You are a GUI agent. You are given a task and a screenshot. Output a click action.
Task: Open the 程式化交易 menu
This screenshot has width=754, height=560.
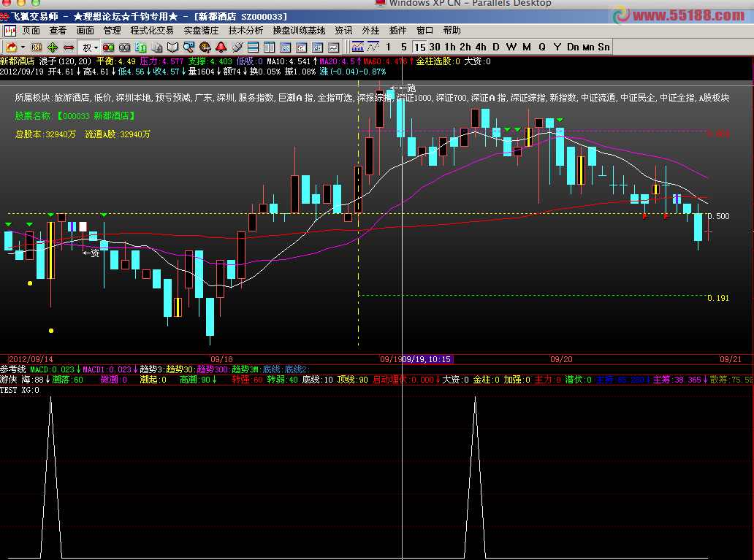click(152, 31)
